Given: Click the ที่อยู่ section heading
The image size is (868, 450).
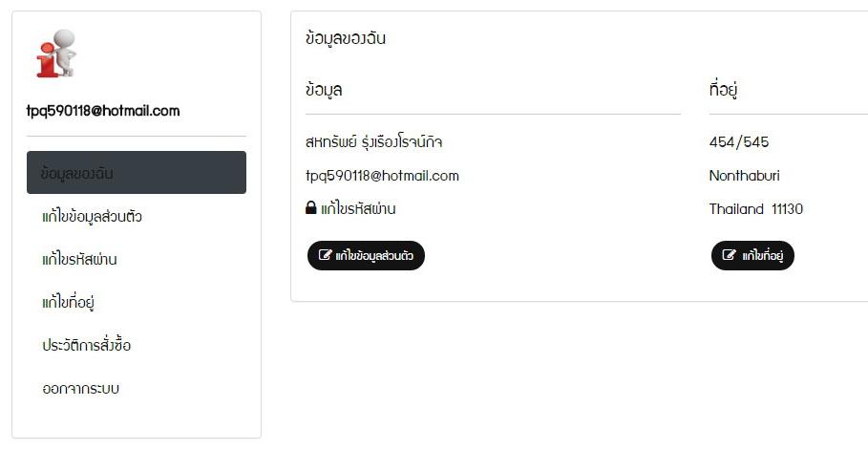Looking at the screenshot, I should click(x=723, y=89).
